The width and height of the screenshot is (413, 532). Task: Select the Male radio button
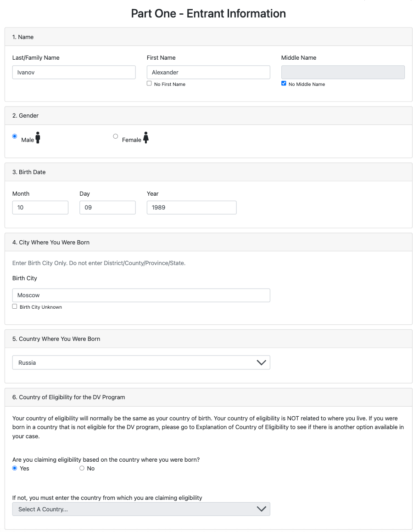click(15, 136)
